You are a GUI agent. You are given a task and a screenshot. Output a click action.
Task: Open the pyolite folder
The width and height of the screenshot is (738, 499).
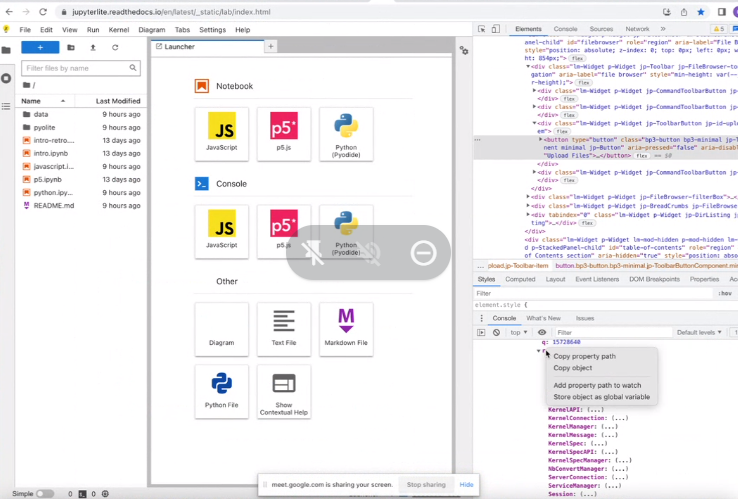81,128
